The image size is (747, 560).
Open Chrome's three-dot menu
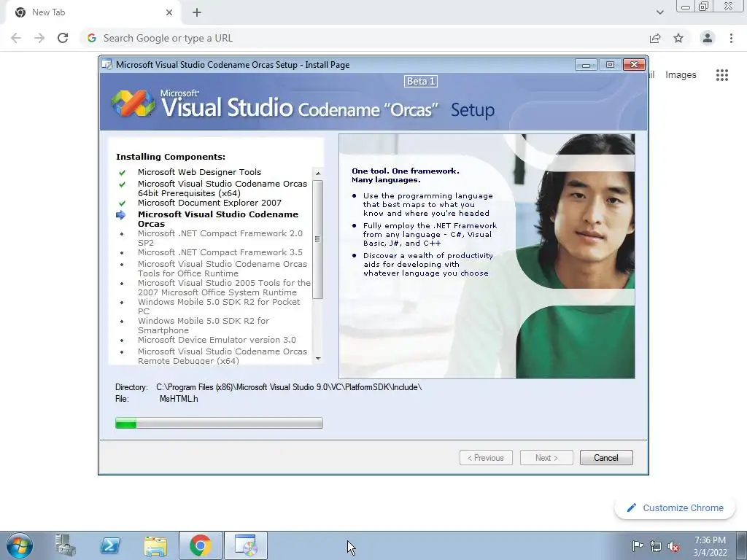tap(731, 38)
